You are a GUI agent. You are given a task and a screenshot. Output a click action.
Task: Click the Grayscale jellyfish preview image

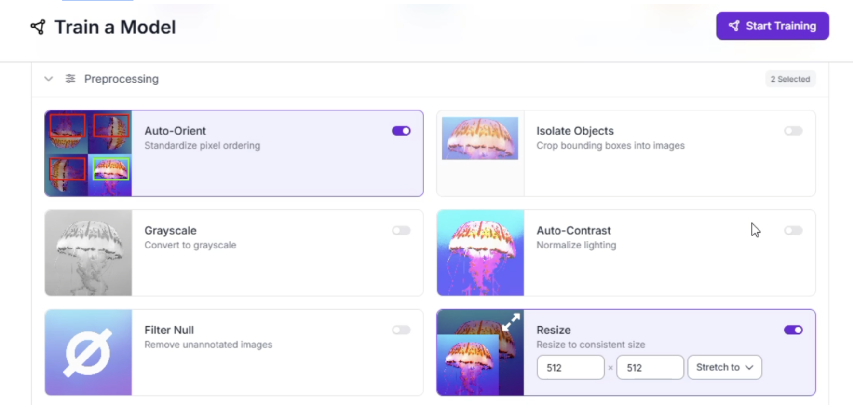pyautogui.click(x=88, y=253)
